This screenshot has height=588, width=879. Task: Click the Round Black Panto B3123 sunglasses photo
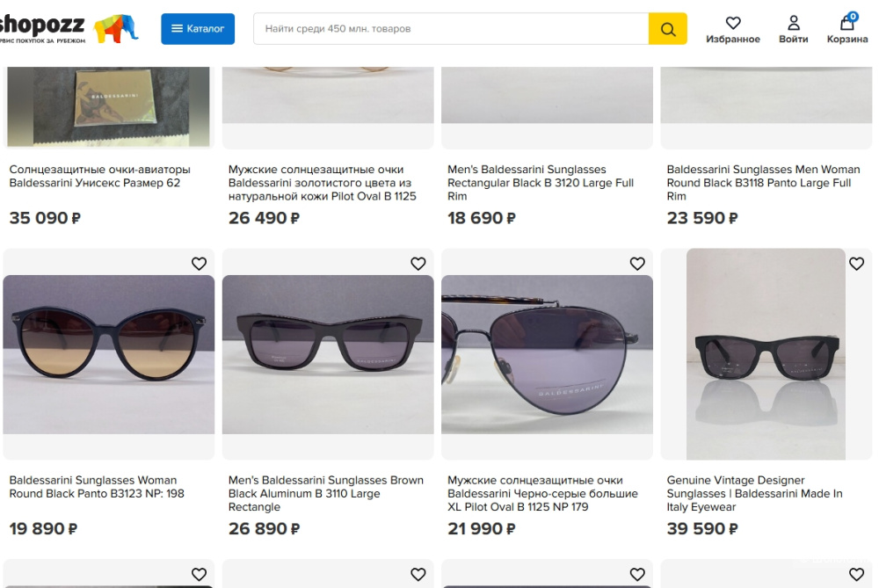pos(109,354)
